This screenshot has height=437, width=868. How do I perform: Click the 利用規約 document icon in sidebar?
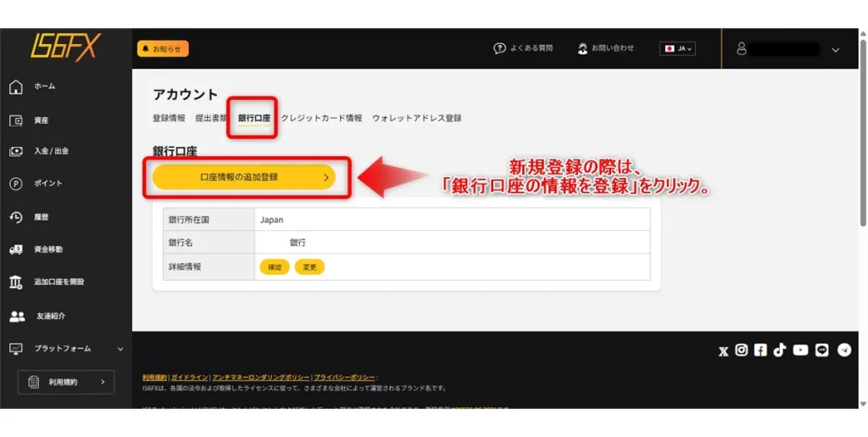tap(34, 382)
